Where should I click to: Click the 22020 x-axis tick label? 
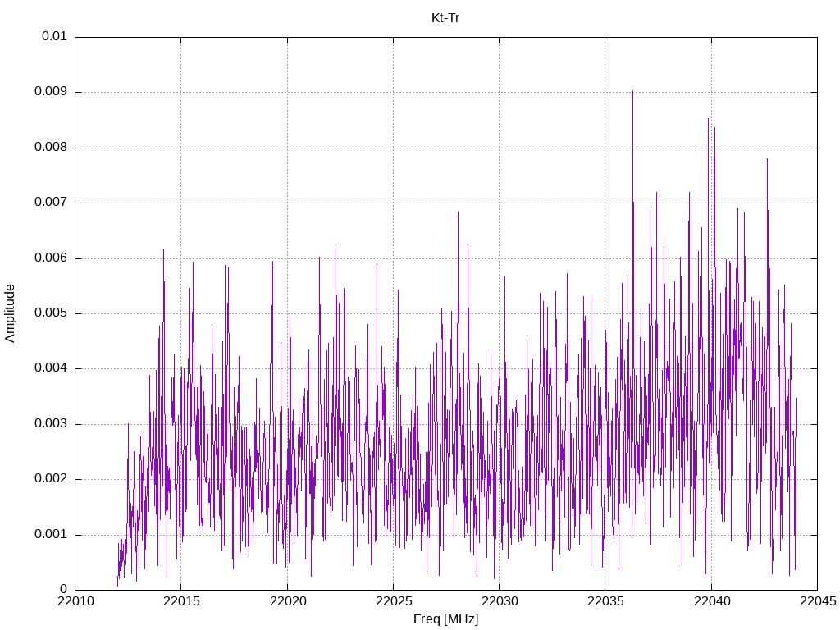coord(288,601)
